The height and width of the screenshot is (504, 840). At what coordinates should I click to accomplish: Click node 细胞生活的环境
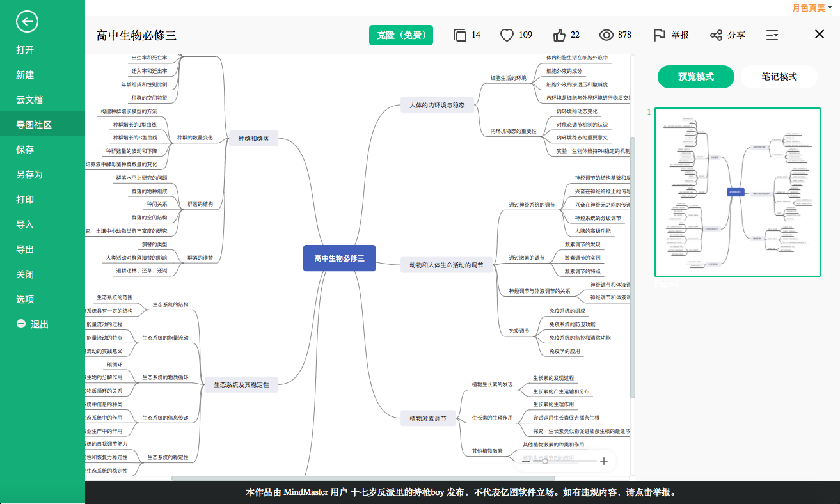tap(508, 78)
